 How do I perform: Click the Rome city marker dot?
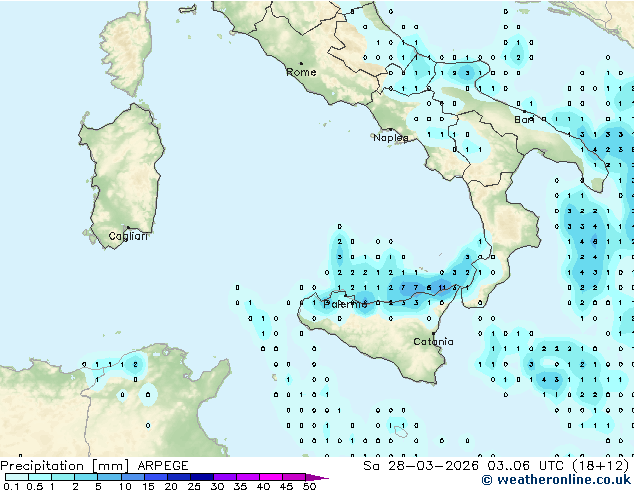(x=301, y=63)
